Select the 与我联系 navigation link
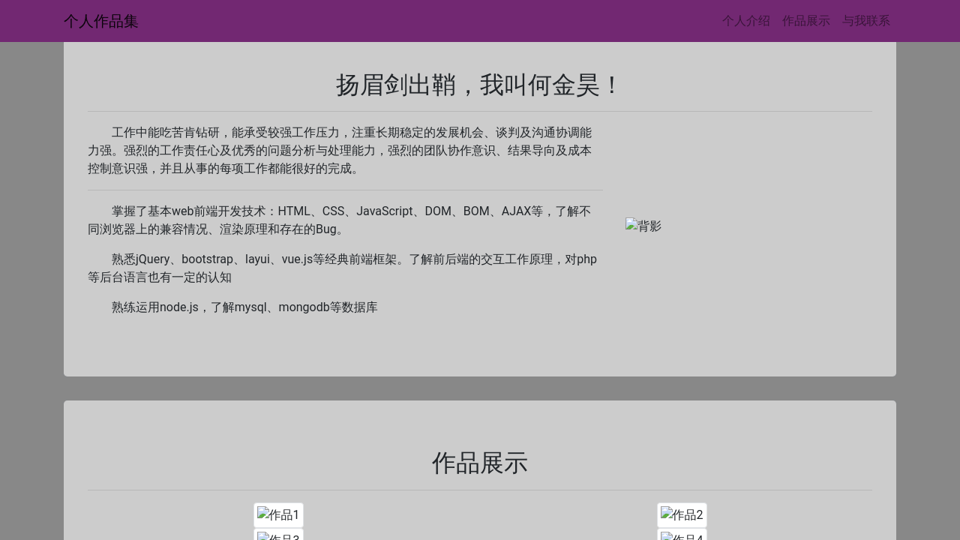960x540 pixels. [x=866, y=21]
